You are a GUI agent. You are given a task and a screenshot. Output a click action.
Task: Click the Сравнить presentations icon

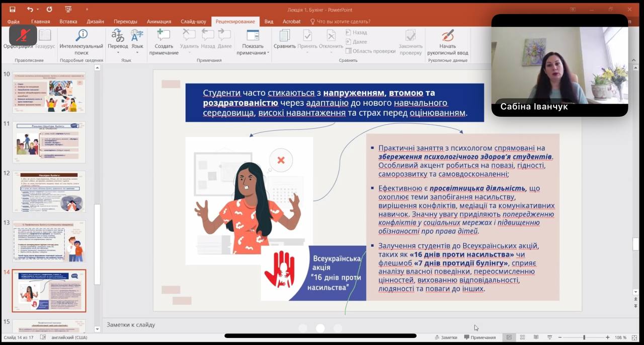(x=284, y=36)
